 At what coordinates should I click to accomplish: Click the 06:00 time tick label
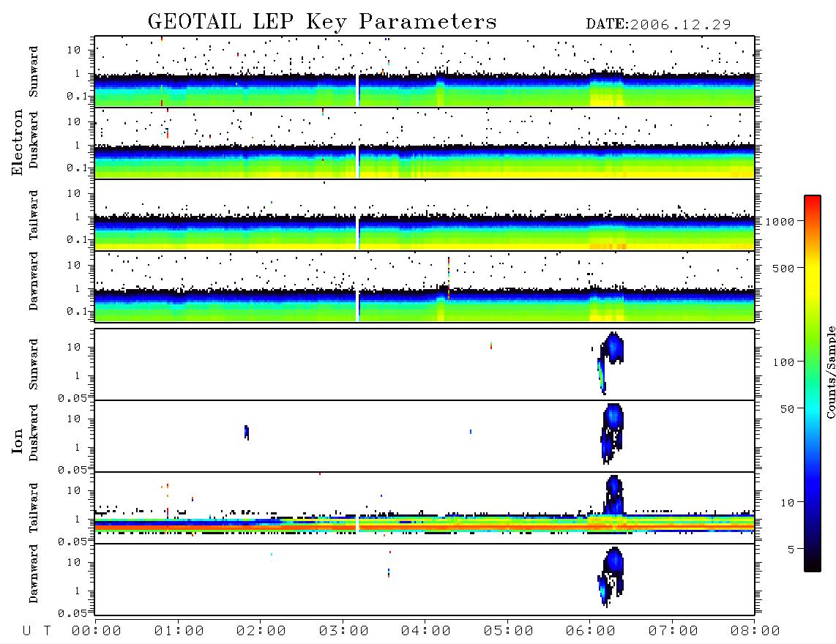(x=591, y=632)
